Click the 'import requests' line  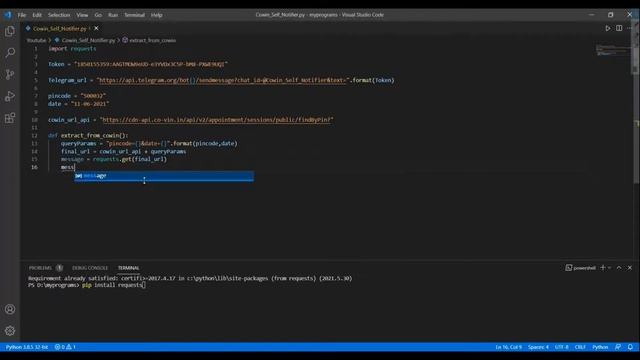(72, 49)
